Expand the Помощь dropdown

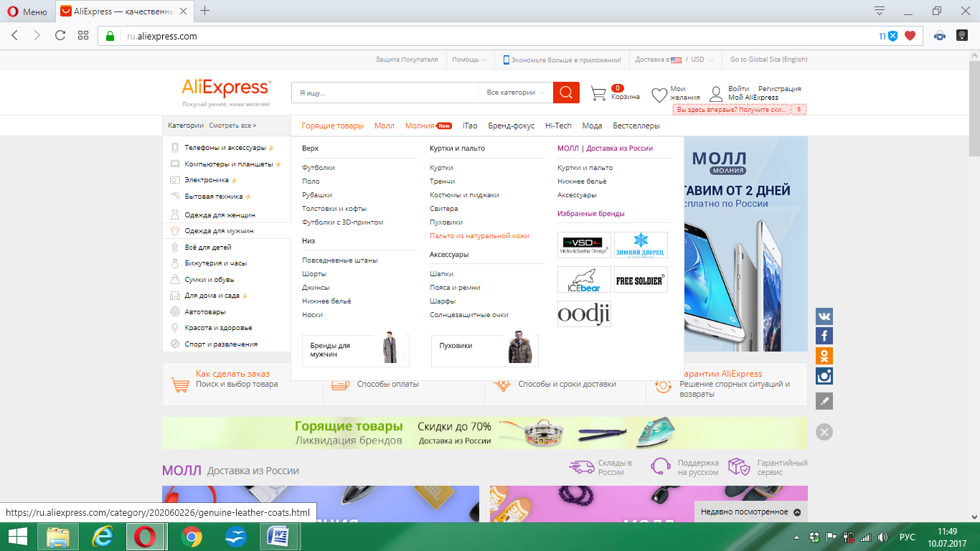[x=468, y=60]
